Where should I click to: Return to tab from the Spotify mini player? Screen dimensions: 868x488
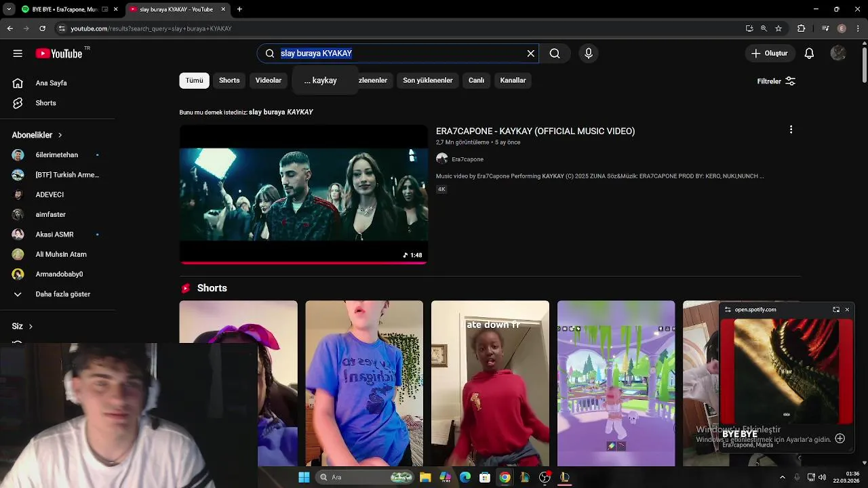836,310
